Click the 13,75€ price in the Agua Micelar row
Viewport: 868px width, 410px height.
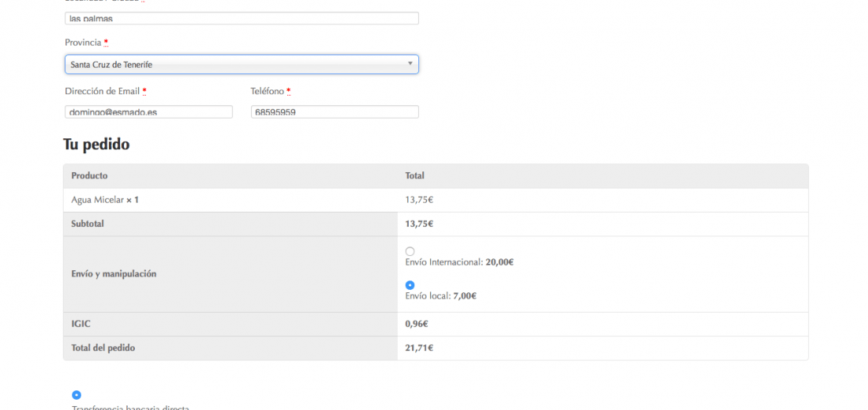point(419,200)
